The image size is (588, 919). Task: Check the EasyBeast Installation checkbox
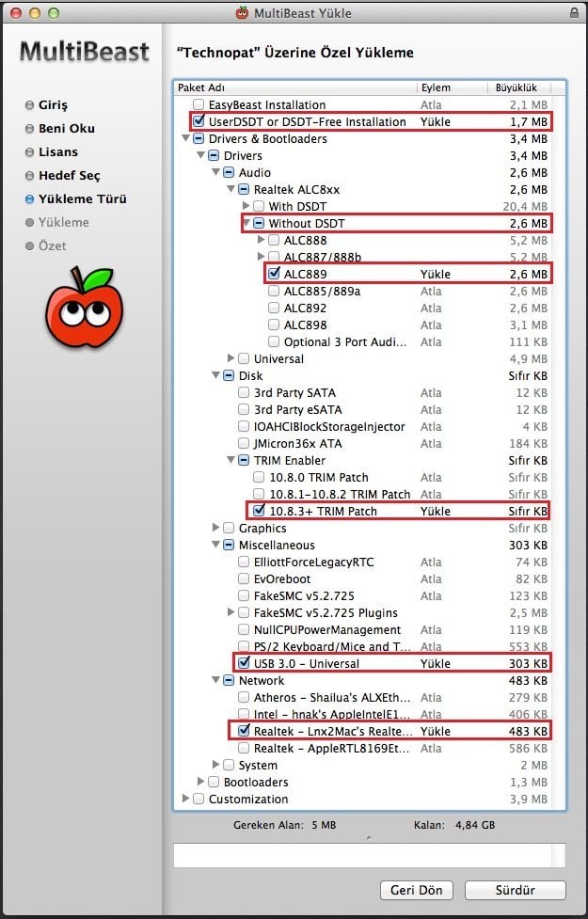tap(199, 105)
